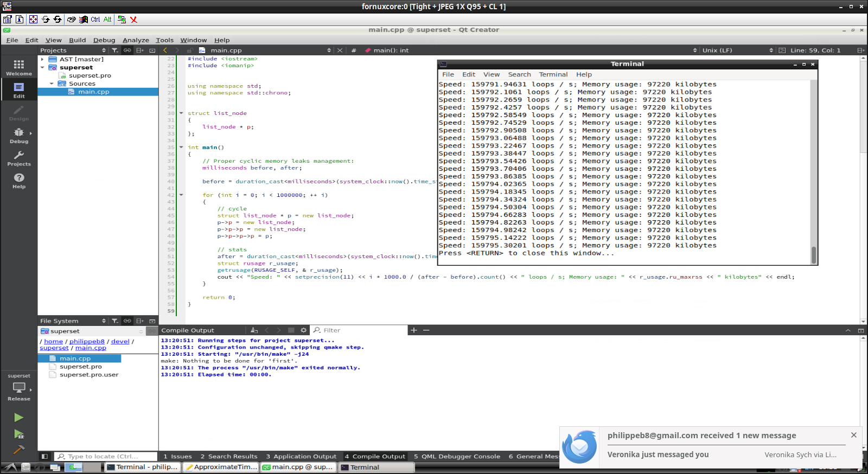The height and width of the screenshot is (474, 868).
Task: Click Line: 59, Col: 1 position indicator
Action: point(815,50)
